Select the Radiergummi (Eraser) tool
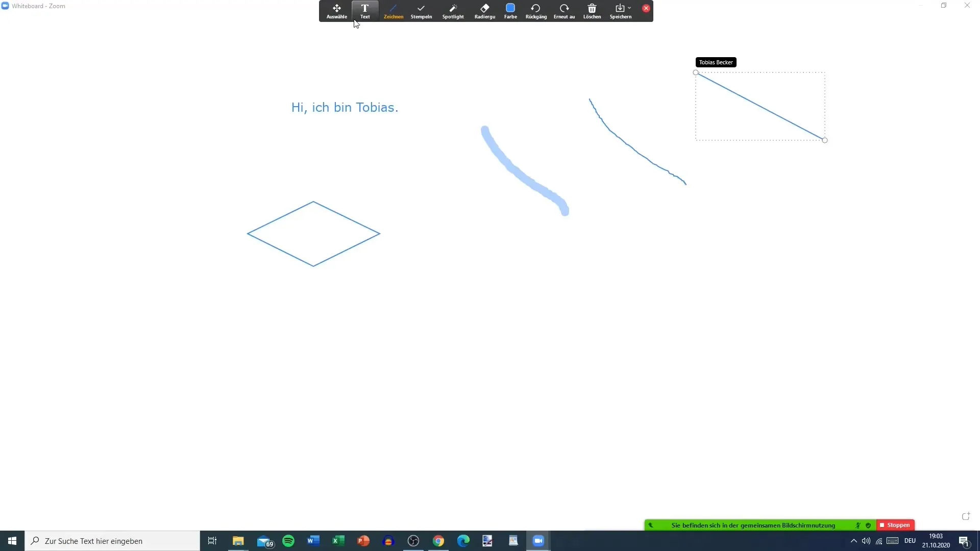Screen dimensions: 980x551 484,10
